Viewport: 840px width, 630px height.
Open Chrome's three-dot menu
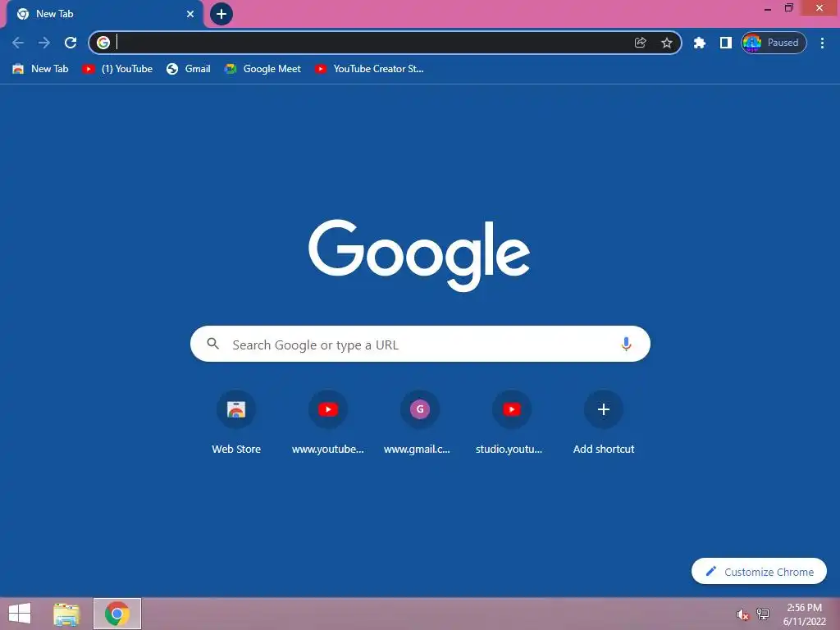pyautogui.click(x=822, y=43)
